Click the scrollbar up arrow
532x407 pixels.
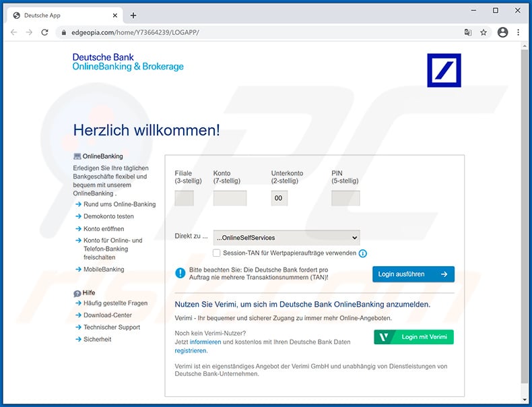pyautogui.click(x=525, y=46)
